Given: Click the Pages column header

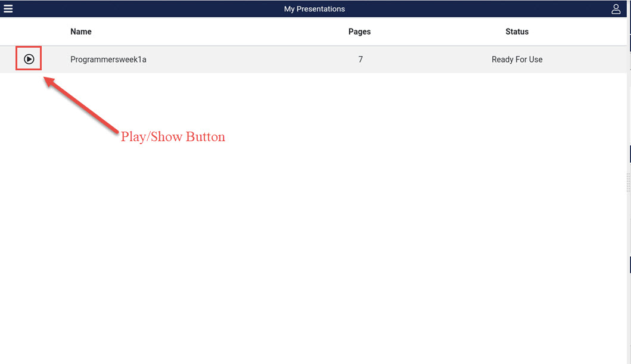Looking at the screenshot, I should coord(359,32).
